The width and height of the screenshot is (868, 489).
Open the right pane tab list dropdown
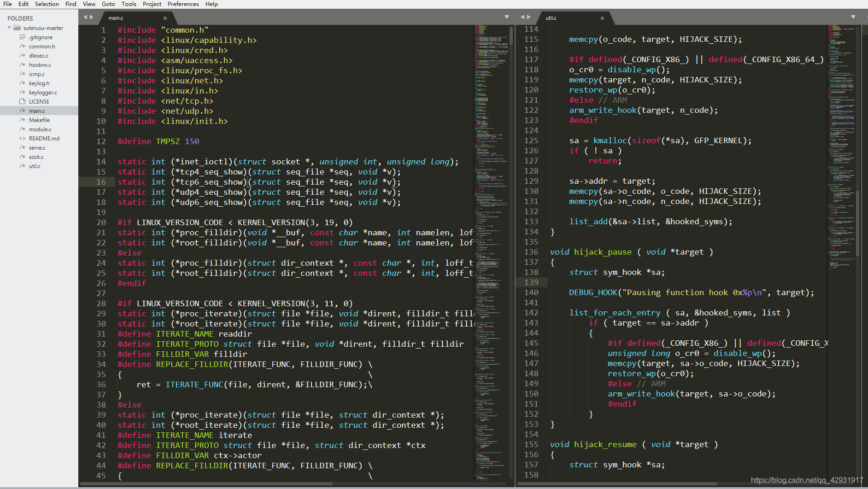pos(853,17)
